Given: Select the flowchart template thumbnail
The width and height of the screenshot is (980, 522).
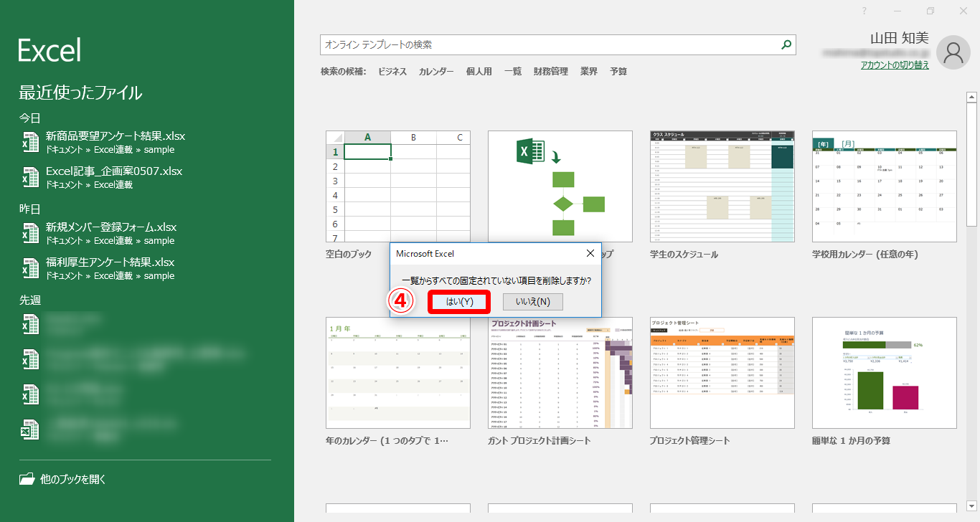Looking at the screenshot, I should (560, 186).
